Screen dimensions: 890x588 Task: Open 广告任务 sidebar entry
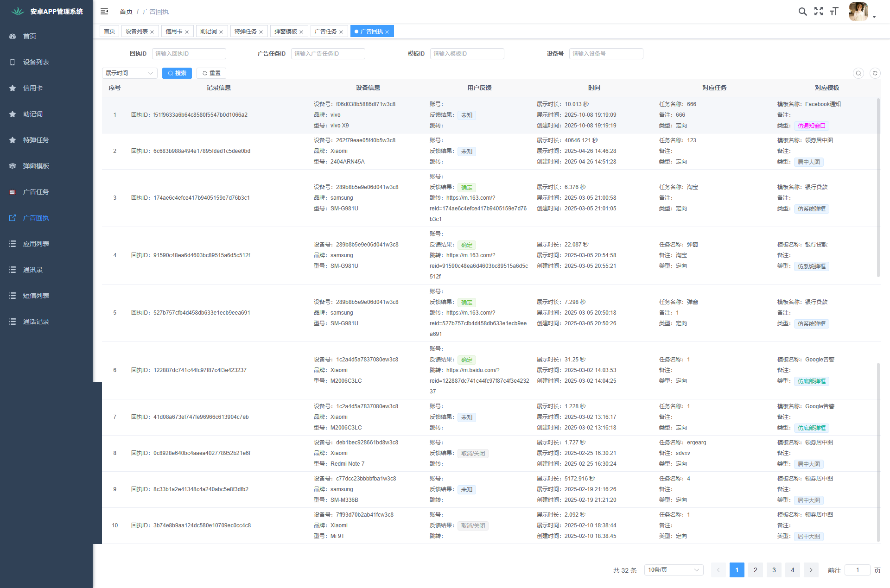pos(46,192)
